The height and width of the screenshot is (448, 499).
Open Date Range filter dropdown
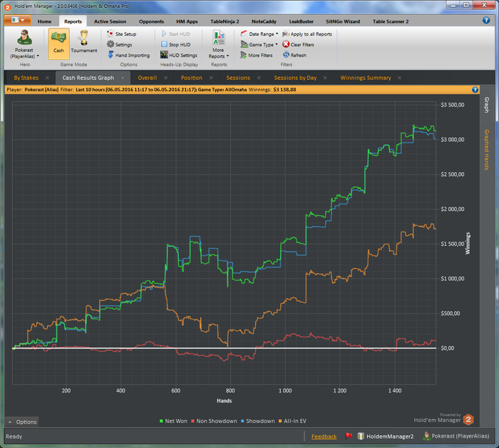259,34
